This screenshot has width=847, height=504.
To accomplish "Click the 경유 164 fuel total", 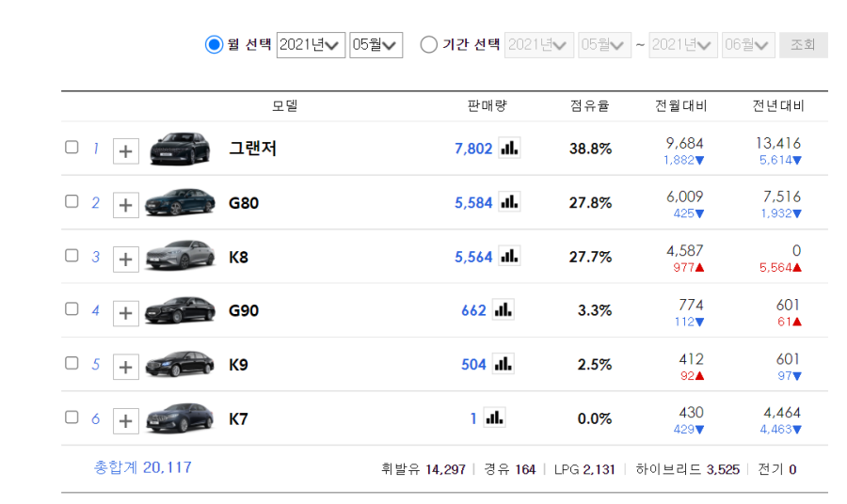I will [x=510, y=469].
